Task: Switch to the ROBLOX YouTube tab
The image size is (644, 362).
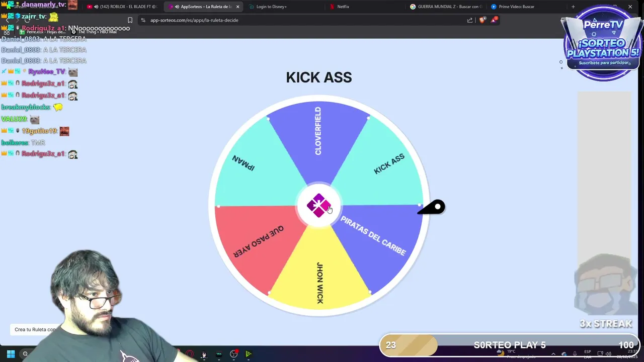Action: 122,7
